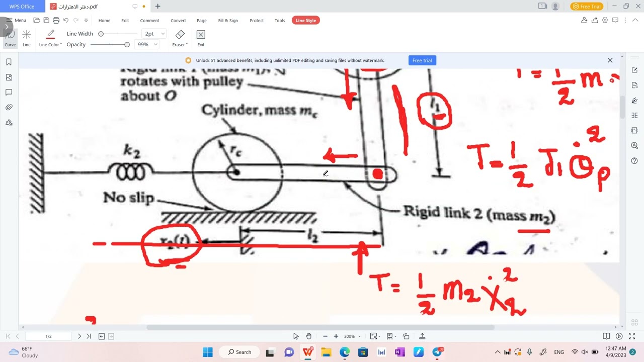Click the Open file folder icon
The image size is (644, 362).
(x=37, y=20)
